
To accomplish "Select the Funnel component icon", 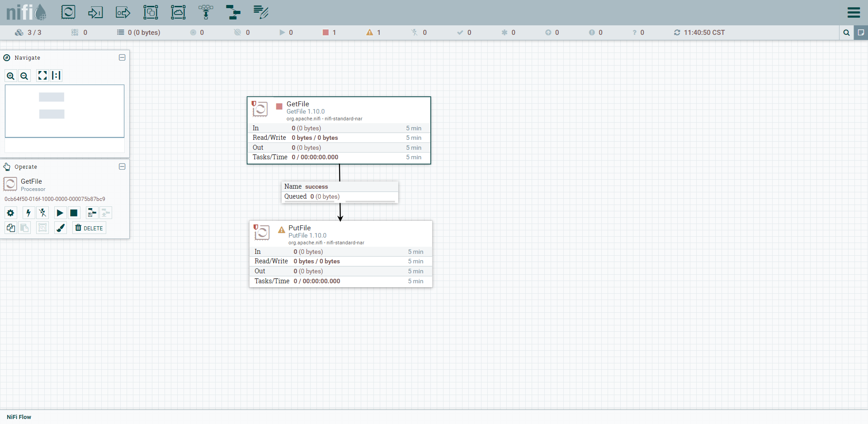I will click(x=206, y=12).
